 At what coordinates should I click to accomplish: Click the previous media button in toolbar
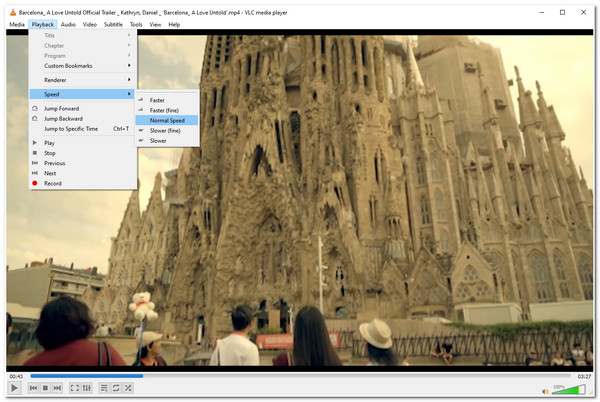click(33, 388)
